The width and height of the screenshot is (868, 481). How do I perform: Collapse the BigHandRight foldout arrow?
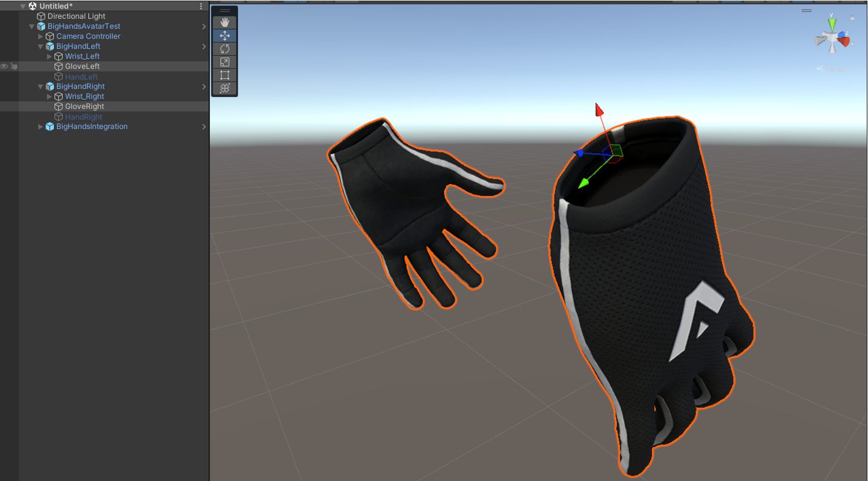click(41, 87)
